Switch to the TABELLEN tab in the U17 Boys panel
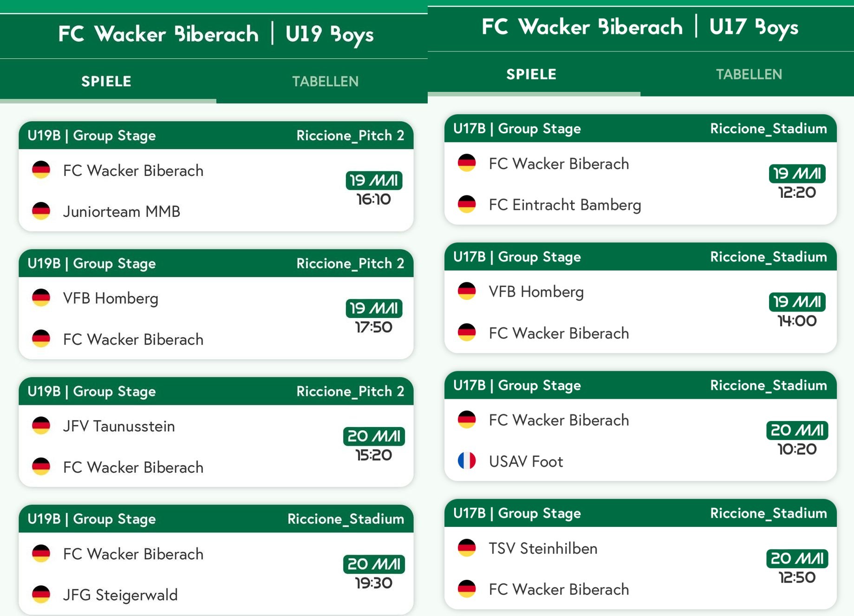Screen dimensions: 854x616 [x=749, y=74]
